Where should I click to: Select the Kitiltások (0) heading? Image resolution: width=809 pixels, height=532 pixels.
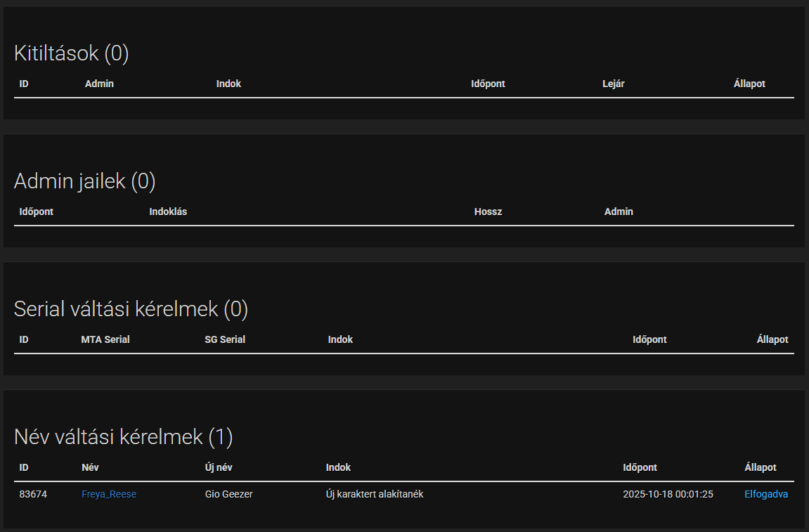click(x=71, y=53)
